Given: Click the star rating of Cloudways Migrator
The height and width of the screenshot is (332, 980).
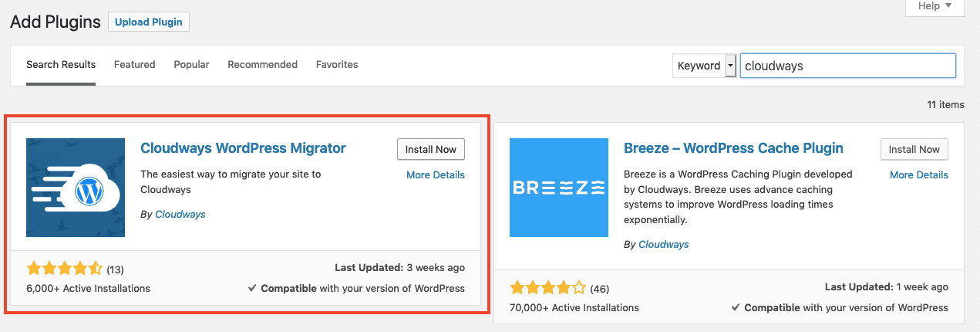Looking at the screenshot, I should (64, 269).
